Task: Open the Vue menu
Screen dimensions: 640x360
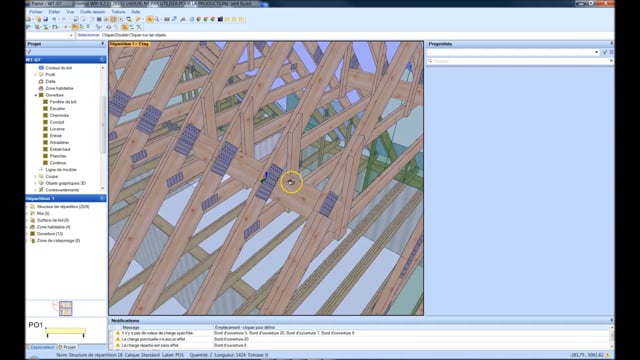Action: 70,12
